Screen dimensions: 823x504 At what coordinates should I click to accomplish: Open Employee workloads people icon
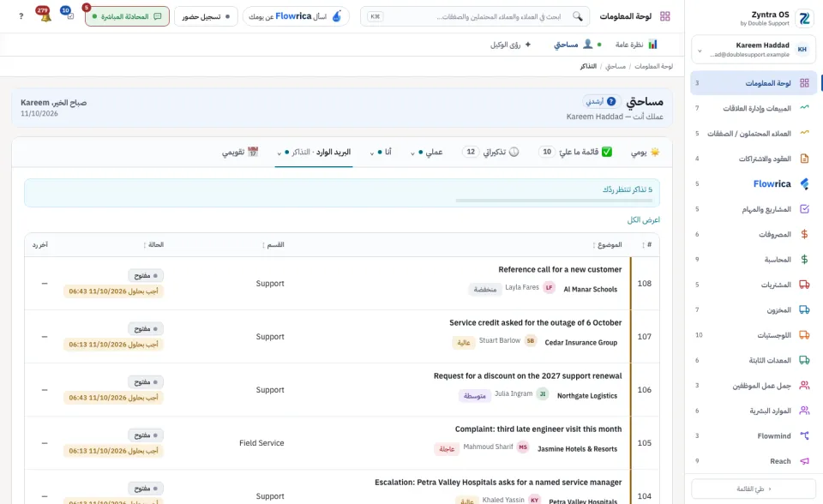804,385
